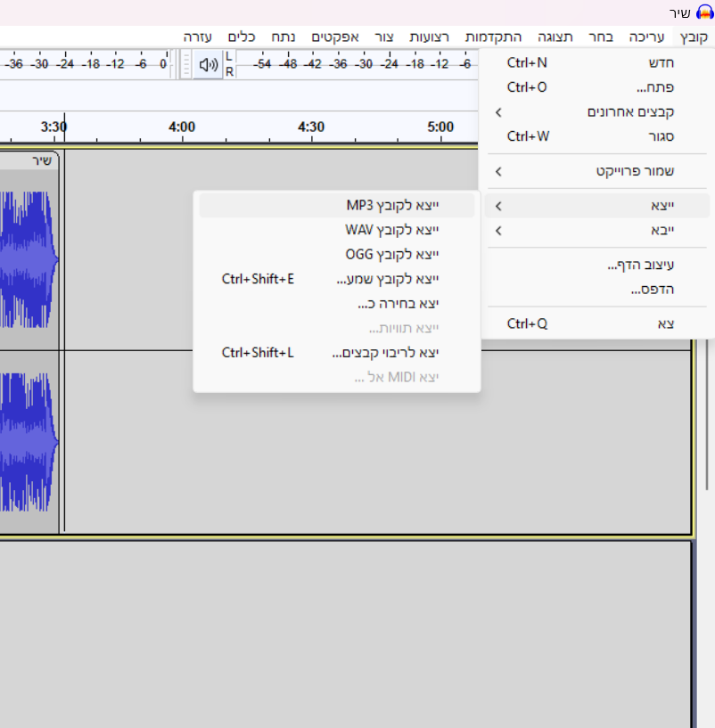715x728 pixels.
Task: Select ייצא לקובץ שמע... Ctrl+Shift+E
Action: [337, 279]
